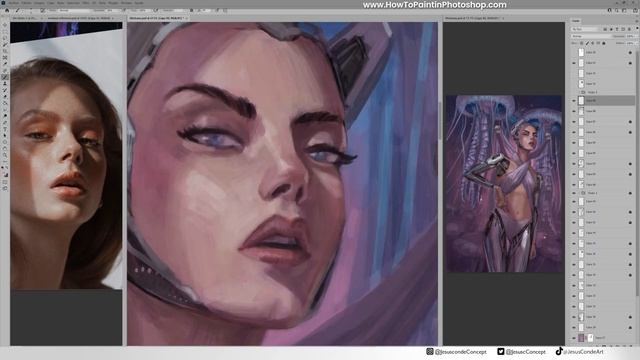Toggle lock position icon
The height and width of the screenshot is (360, 640).
point(593,43)
